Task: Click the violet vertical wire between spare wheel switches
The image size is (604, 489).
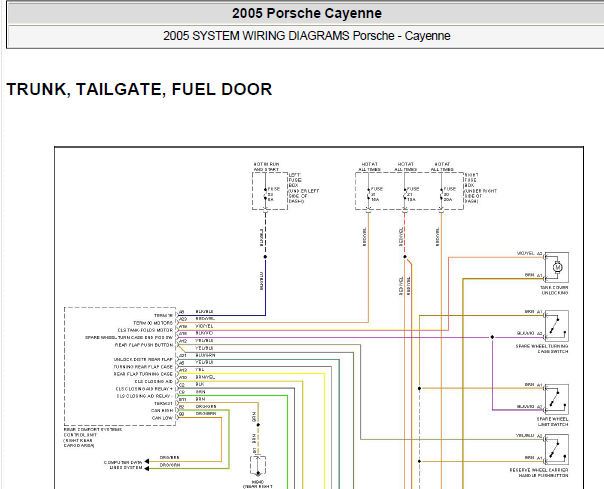Action: [492, 374]
